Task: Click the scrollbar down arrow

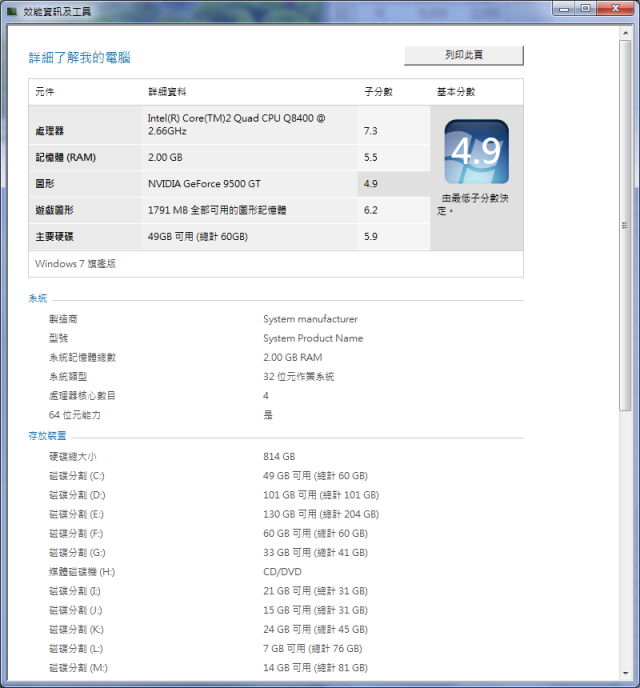Action: point(626,674)
